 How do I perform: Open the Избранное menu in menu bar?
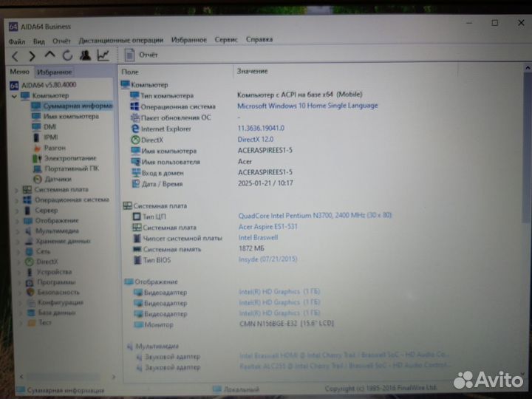pyautogui.click(x=189, y=40)
